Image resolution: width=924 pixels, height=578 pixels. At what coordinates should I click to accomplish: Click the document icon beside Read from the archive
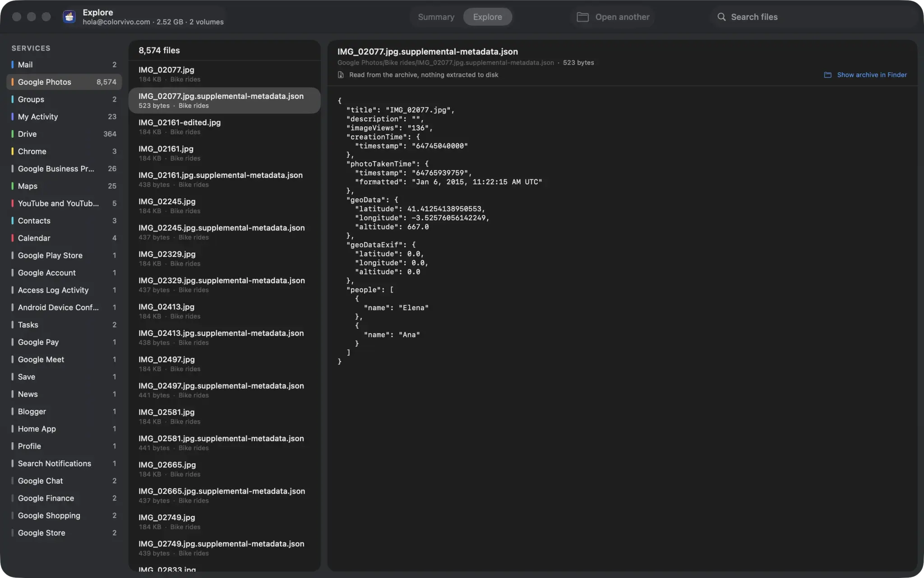point(341,75)
